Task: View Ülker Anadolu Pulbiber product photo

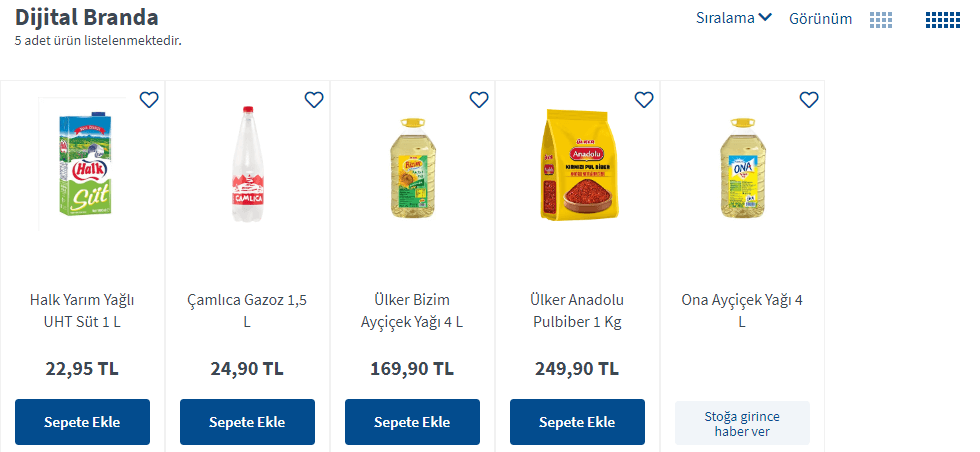Action: point(577,165)
